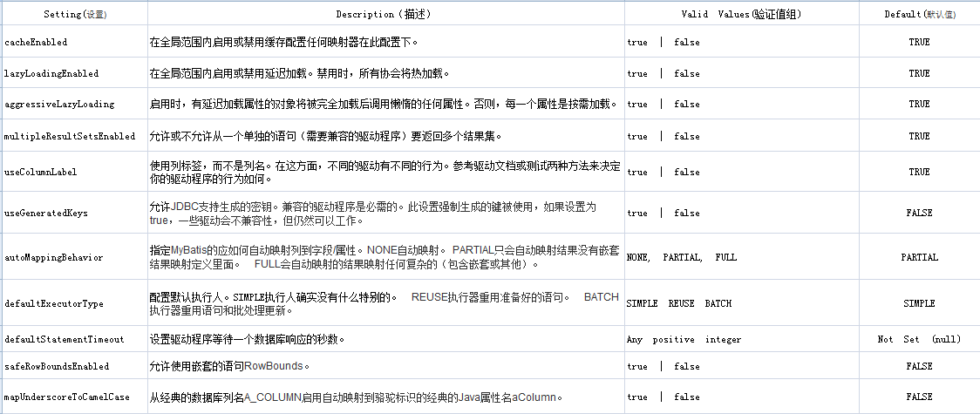Click the SIMPLE default value
980x414 pixels.
tap(919, 303)
